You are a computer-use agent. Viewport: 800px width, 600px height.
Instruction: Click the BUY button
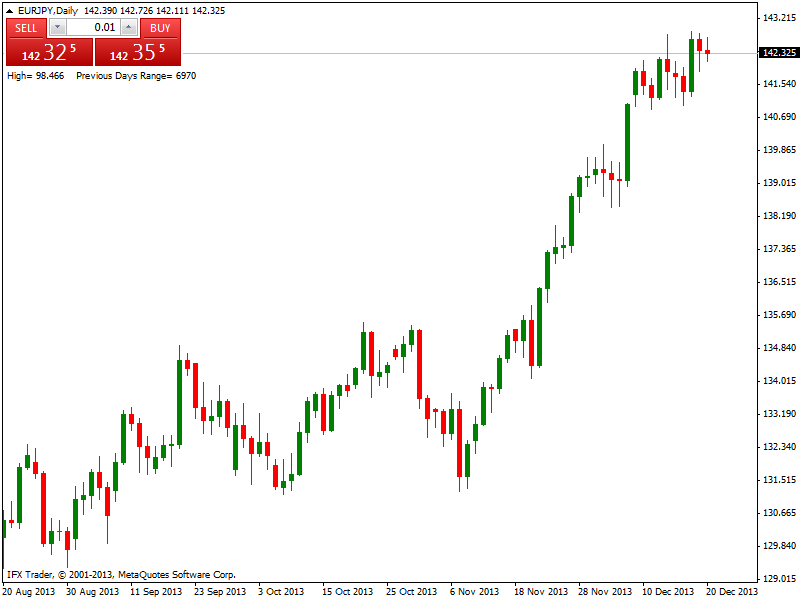(x=160, y=28)
